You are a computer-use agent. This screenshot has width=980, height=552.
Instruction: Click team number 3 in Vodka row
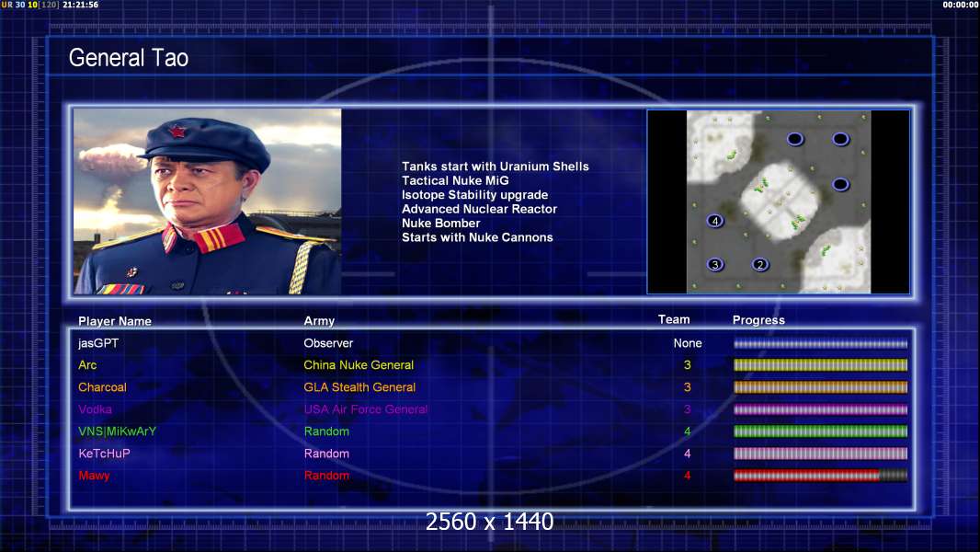pyautogui.click(x=688, y=409)
